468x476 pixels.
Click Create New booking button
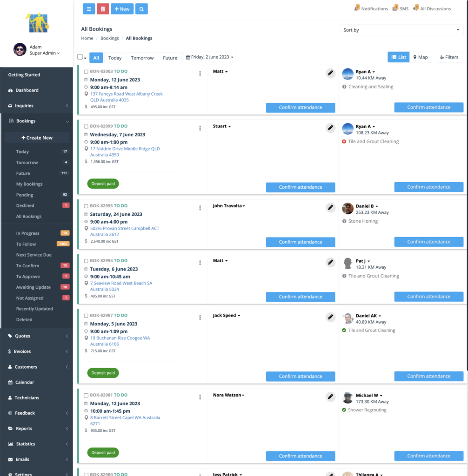(x=37, y=138)
